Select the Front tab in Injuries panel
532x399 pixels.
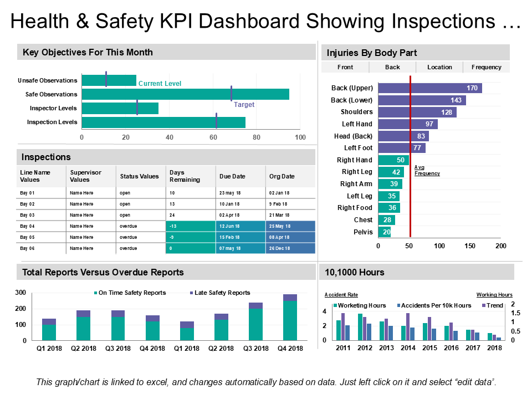(x=345, y=67)
